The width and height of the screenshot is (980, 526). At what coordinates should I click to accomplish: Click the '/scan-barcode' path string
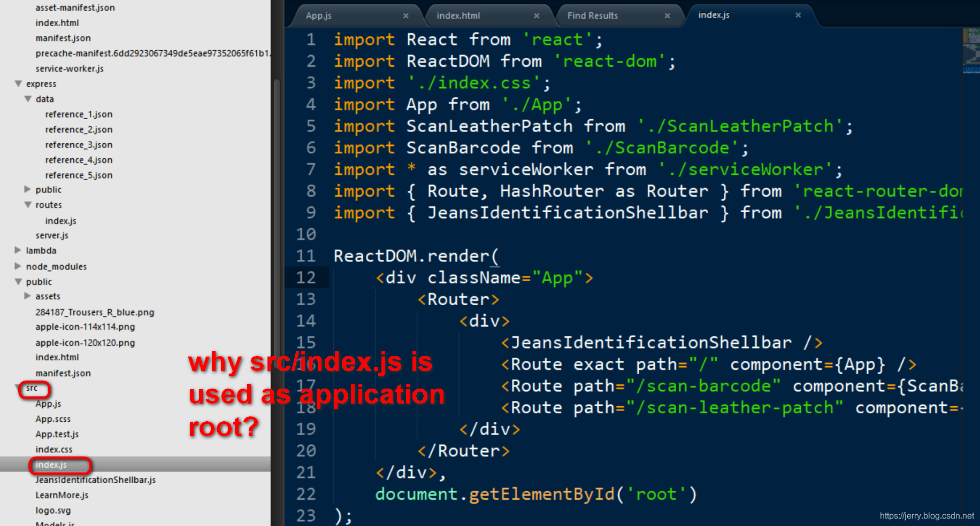[703, 386]
